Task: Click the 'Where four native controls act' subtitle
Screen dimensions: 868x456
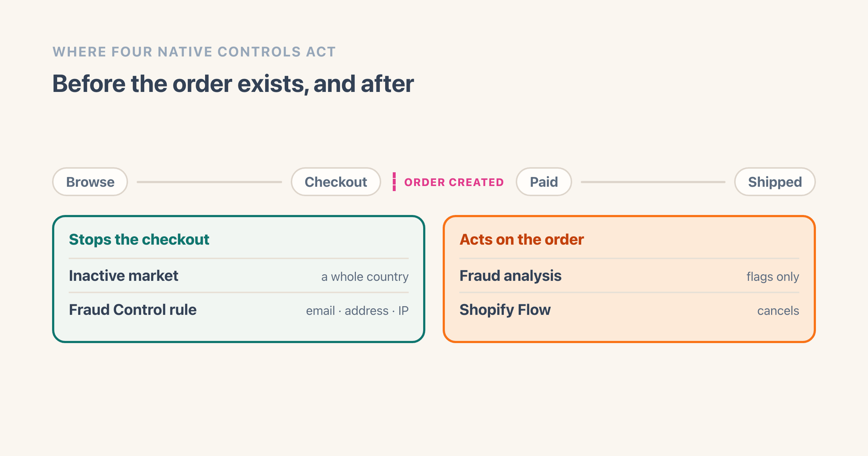Action: [194, 52]
